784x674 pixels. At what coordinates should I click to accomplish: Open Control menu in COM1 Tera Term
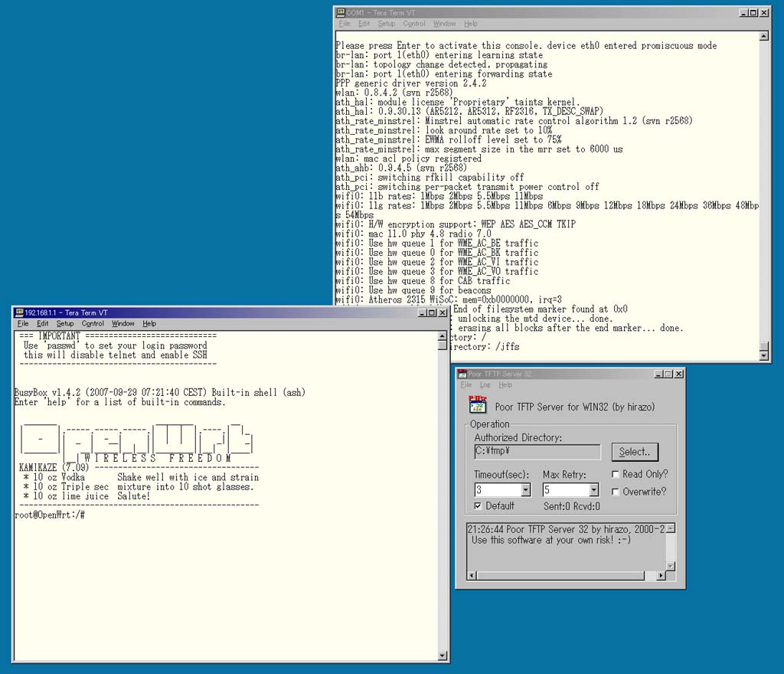coord(414,24)
